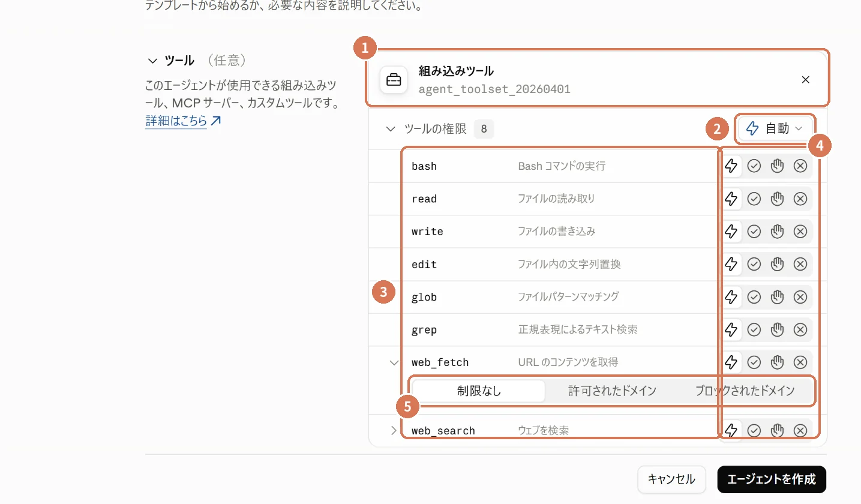This screenshot has width=861, height=504.
Task: Click the Bash コマンドの実行 description
Action: coord(562,166)
